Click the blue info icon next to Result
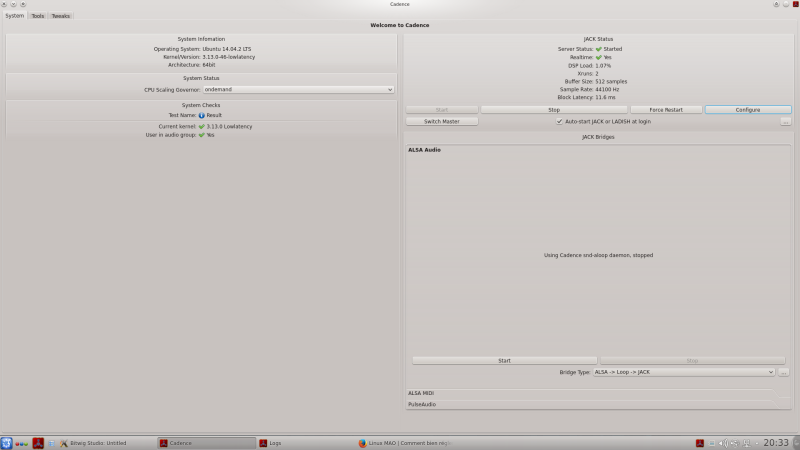This screenshot has width=800, height=450. pyautogui.click(x=202, y=115)
